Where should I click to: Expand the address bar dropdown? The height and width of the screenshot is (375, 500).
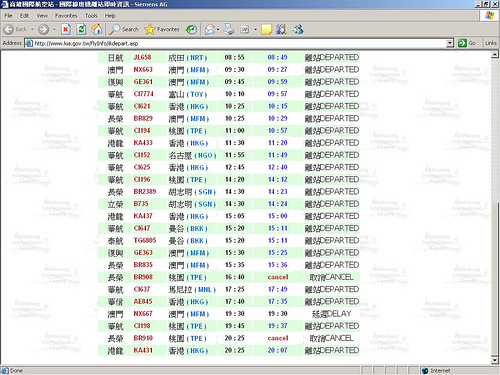[x=450, y=43]
